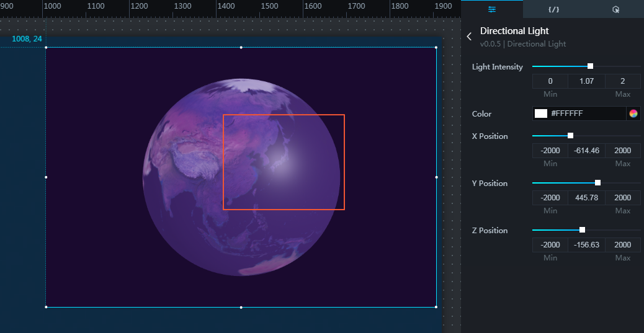Open the interaction cursor tab
Screen dimensions: 644x333
pos(615,9)
